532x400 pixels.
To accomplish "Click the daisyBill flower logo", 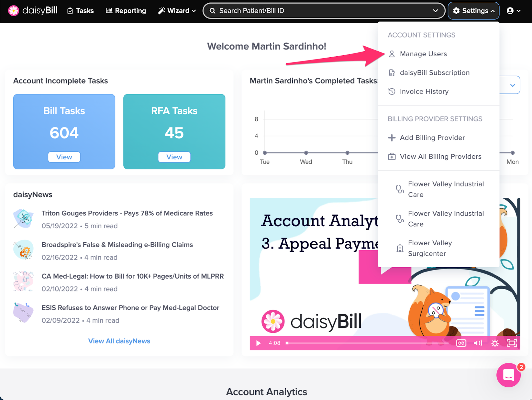I will pyautogui.click(x=13, y=10).
